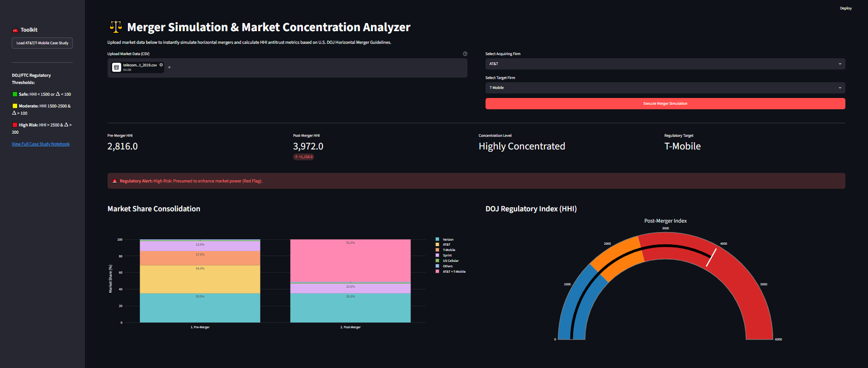Click the 'DOJ Regulatory Index (HHI)' heading
This screenshot has height=368, width=868.
(531, 209)
